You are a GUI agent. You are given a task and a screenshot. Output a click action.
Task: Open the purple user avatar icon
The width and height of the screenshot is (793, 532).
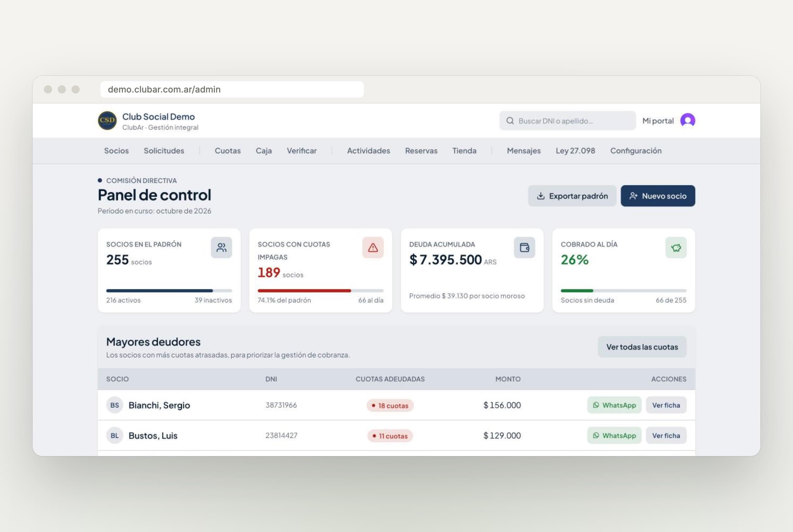(688, 120)
